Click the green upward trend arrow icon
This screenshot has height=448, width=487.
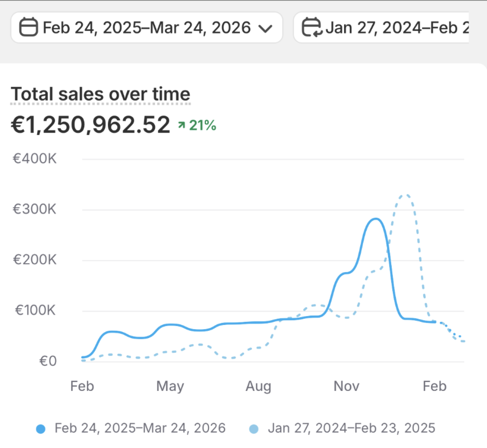point(181,126)
